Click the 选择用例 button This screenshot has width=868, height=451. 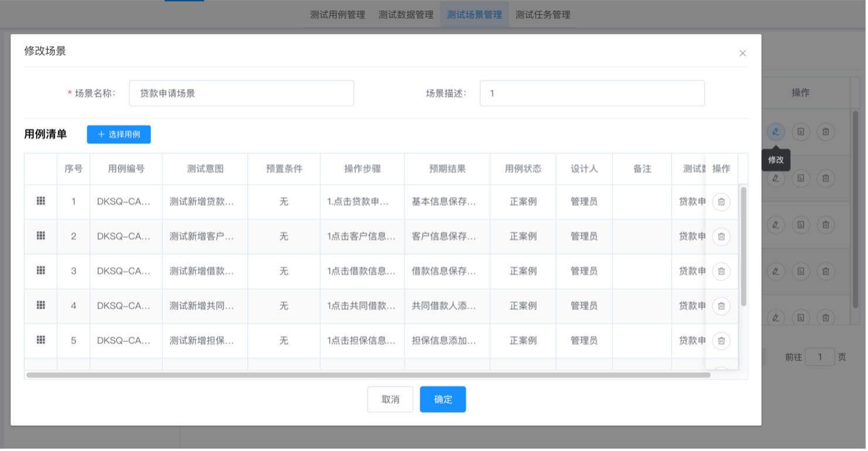(118, 134)
